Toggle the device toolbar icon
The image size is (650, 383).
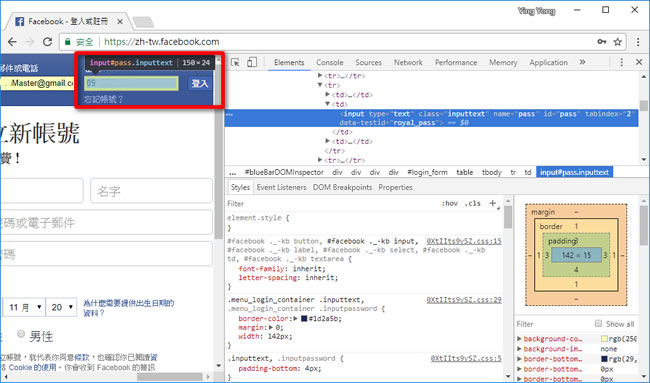pyautogui.click(x=252, y=62)
